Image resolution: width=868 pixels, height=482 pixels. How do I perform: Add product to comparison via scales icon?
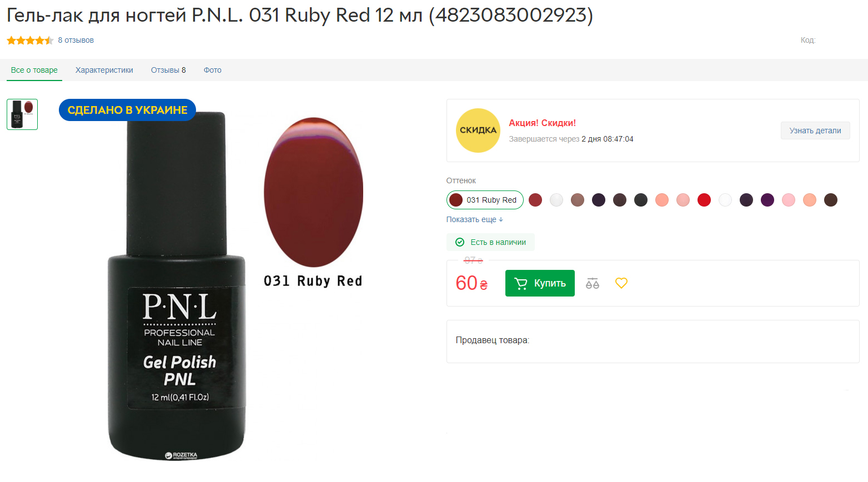click(593, 283)
